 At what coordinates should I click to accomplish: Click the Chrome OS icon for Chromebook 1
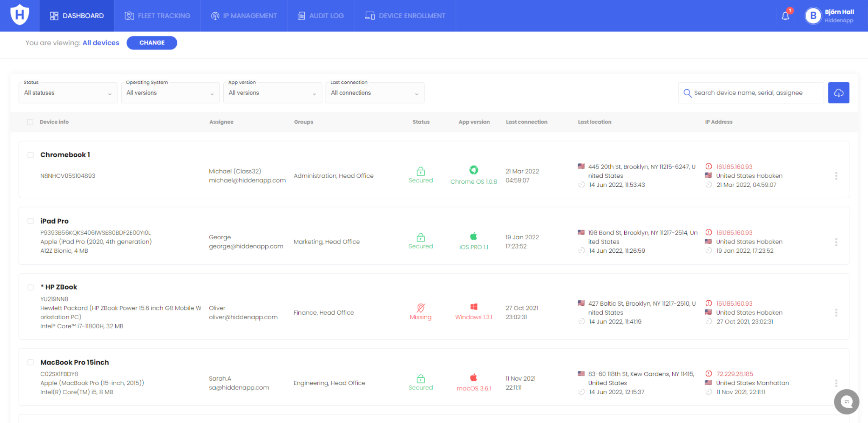point(473,171)
